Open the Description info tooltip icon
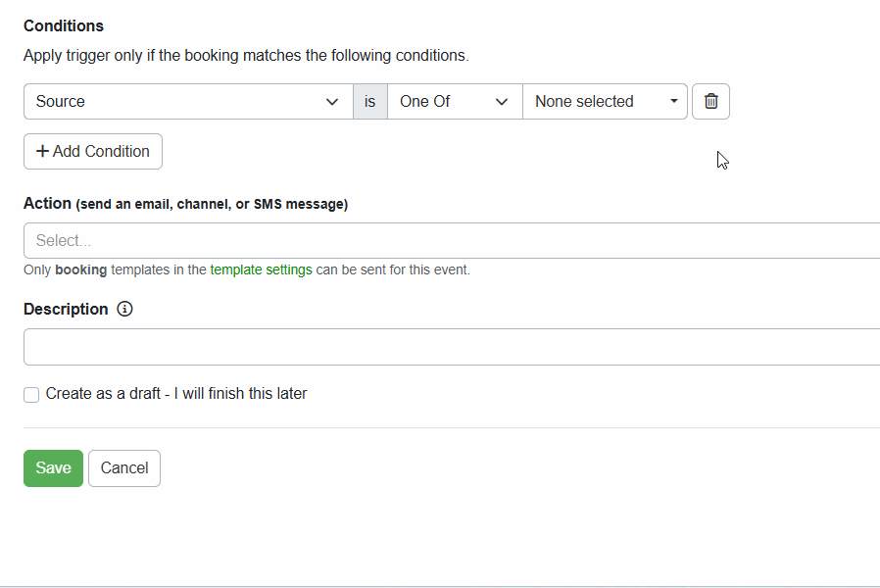 pos(124,309)
